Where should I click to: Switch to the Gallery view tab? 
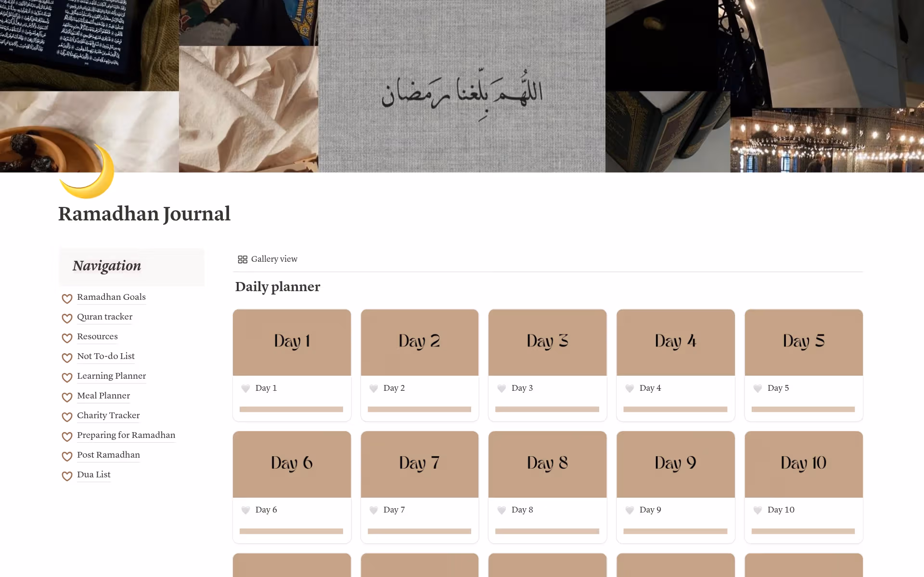pos(268,259)
